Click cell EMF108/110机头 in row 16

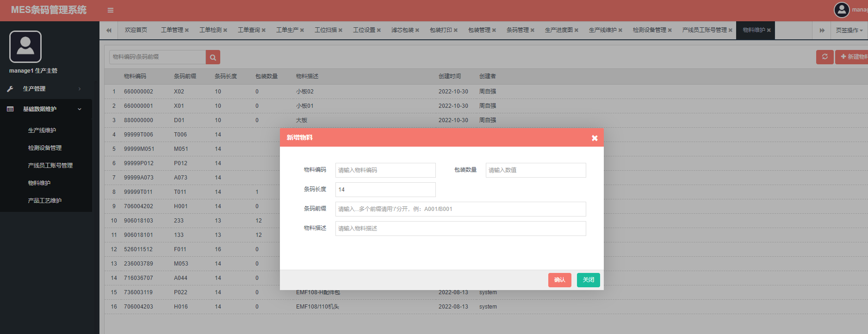coord(317,307)
